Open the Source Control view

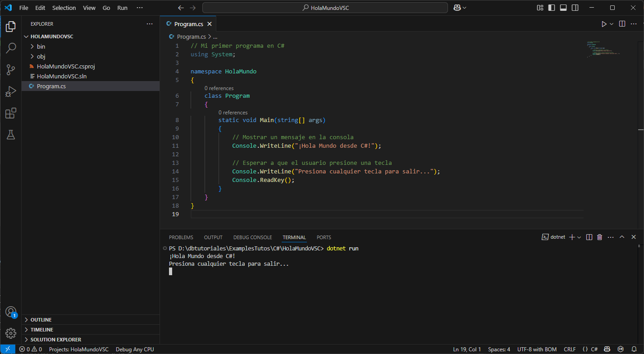pos(11,69)
